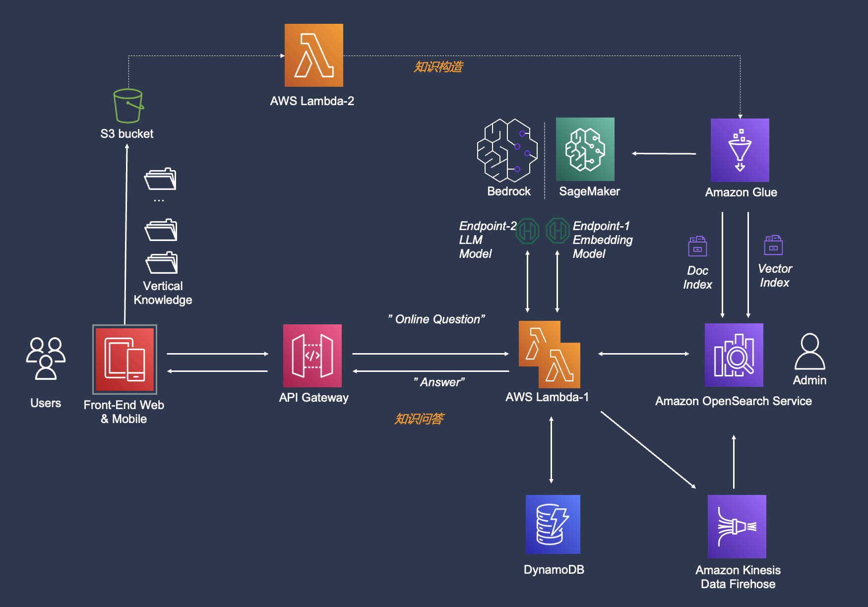
Task: Click the "Answer" quoted text
Action: pyautogui.click(x=439, y=382)
